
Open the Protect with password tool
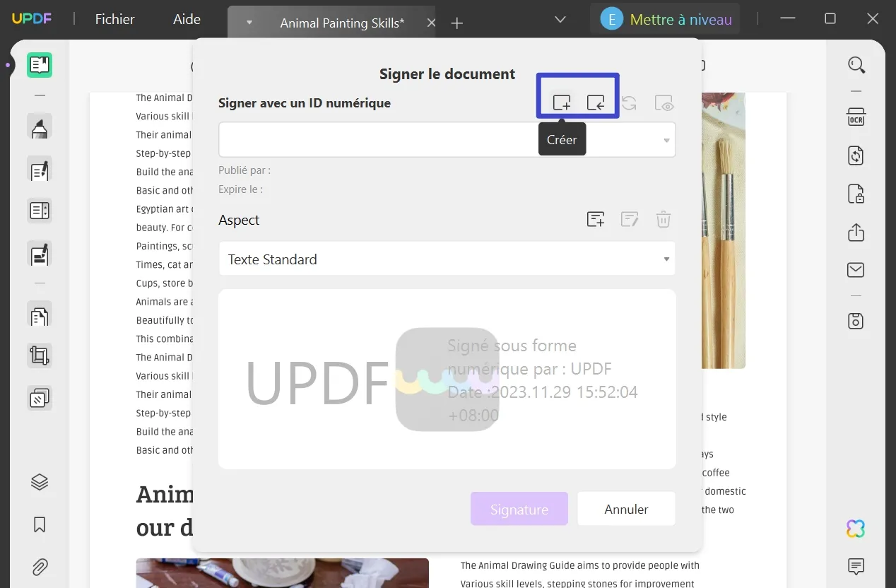coord(856,194)
